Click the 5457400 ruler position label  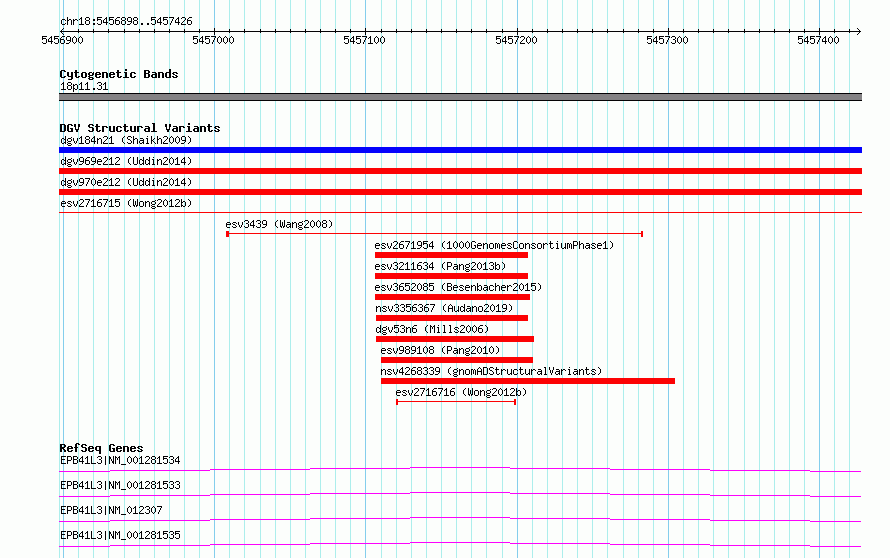click(x=818, y=40)
